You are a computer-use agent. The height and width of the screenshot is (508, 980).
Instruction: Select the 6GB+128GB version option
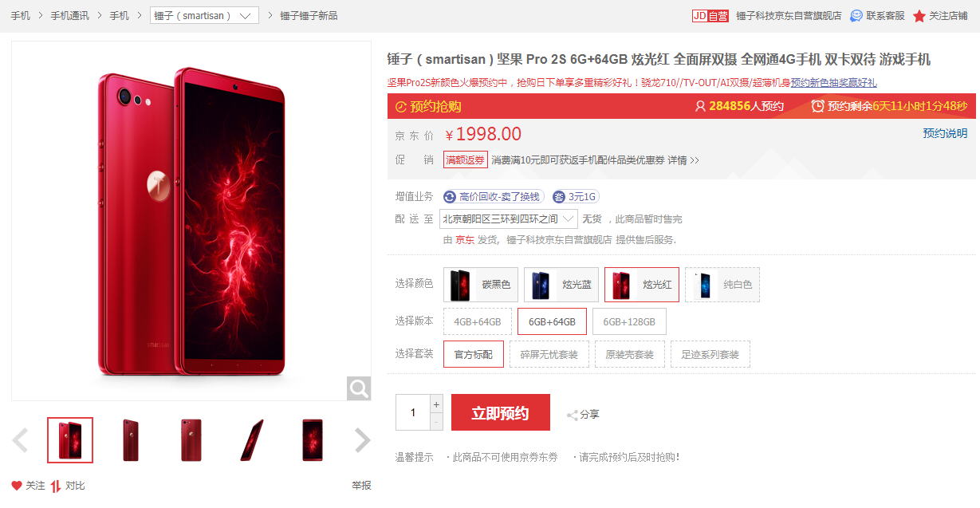[x=629, y=321]
